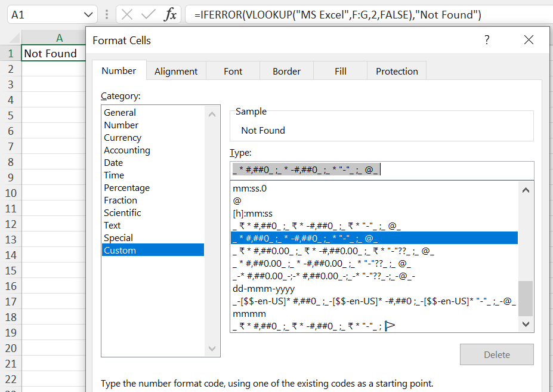Click the Name Box showing A1
The width and height of the screenshot is (553, 392).
52,14
